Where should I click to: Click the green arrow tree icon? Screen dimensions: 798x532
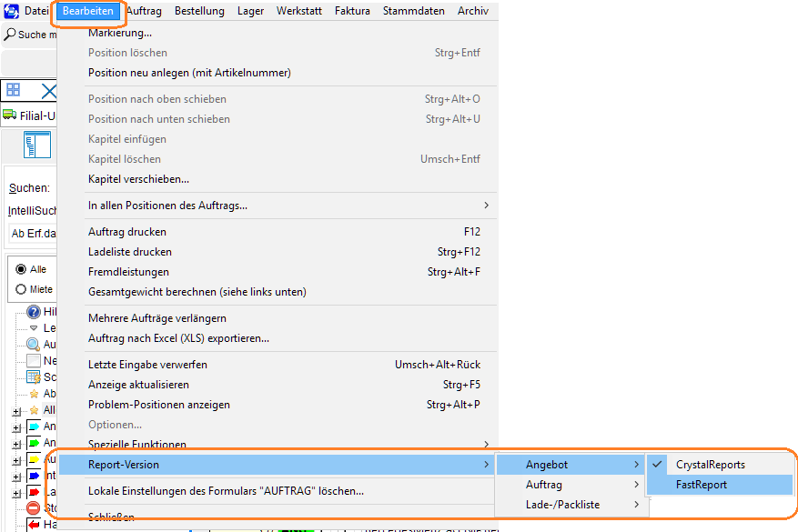coord(34,443)
